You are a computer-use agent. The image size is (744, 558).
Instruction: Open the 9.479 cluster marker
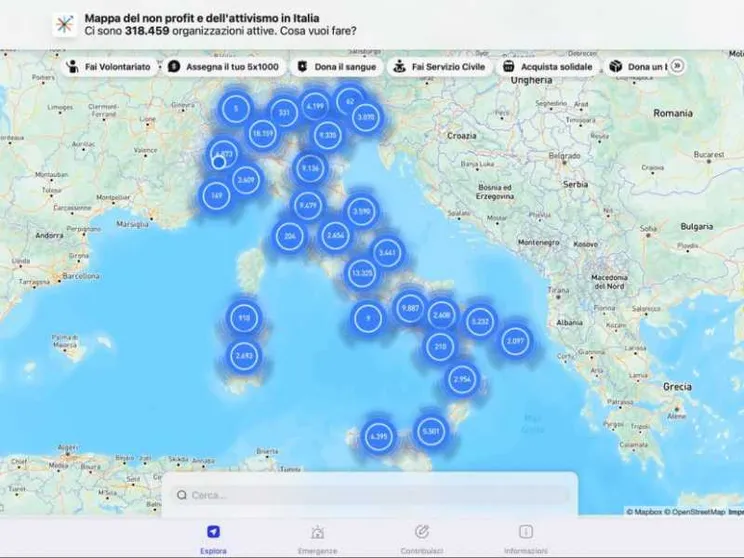pos(308,205)
